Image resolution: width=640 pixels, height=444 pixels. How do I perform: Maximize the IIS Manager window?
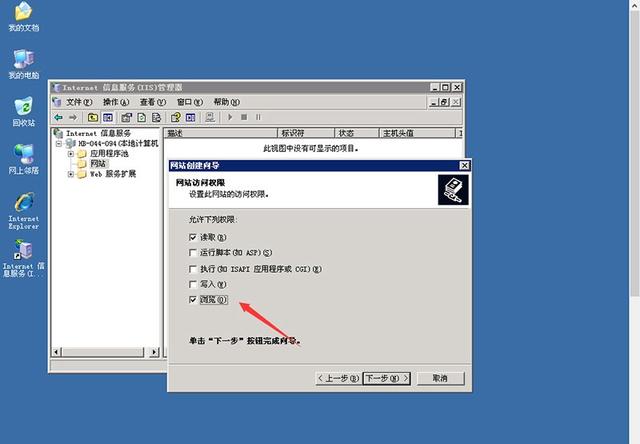point(445,87)
